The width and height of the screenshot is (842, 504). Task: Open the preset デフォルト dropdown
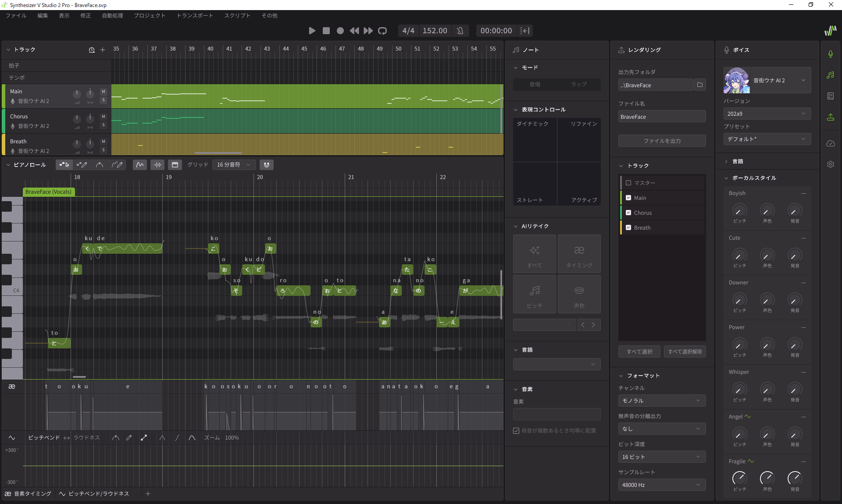tap(767, 139)
